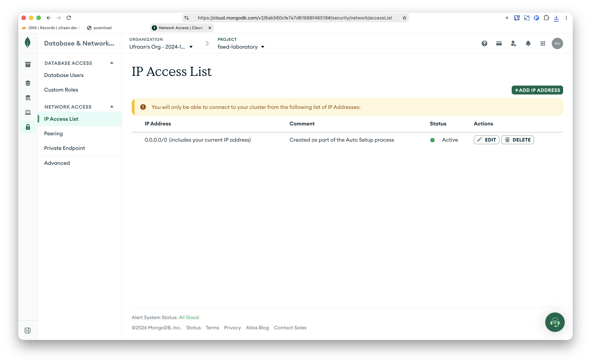
Task: Select IP Access List in sidebar
Action: 79,119
